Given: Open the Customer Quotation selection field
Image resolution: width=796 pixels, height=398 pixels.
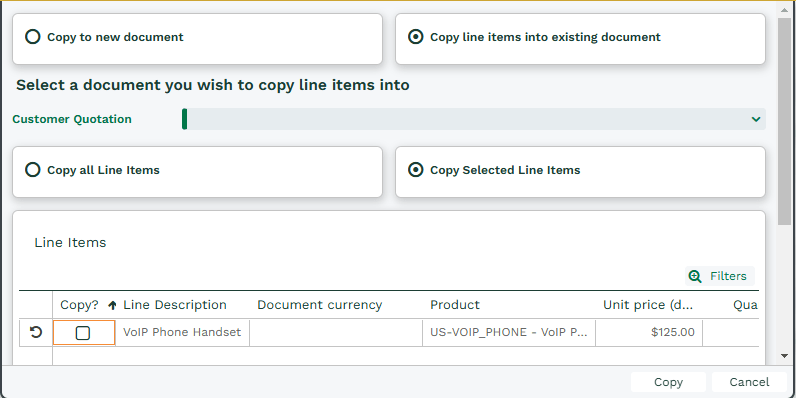Looking at the screenshot, I should [474, 119].
